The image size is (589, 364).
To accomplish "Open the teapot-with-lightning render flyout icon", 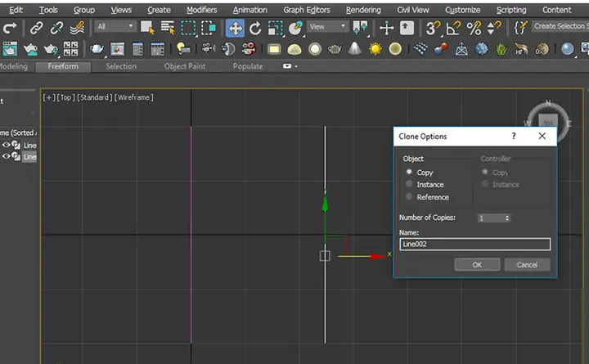I will (x=51, y=49).
